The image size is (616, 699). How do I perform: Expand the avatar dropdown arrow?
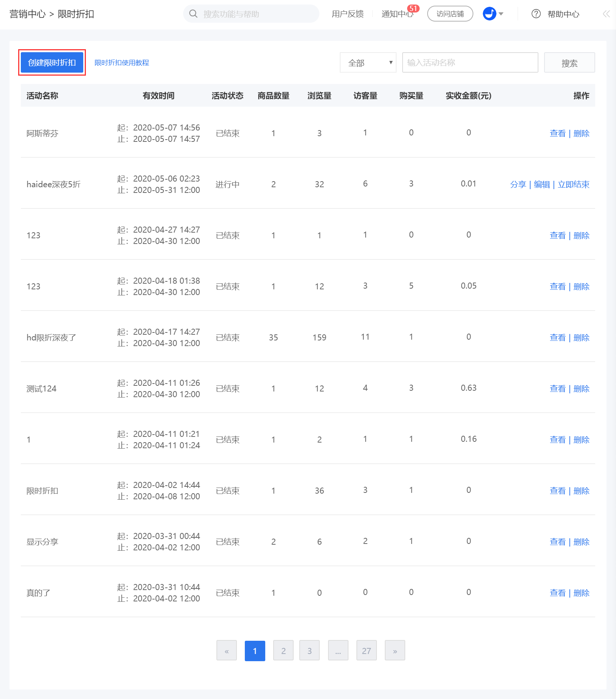pos(501,14)
